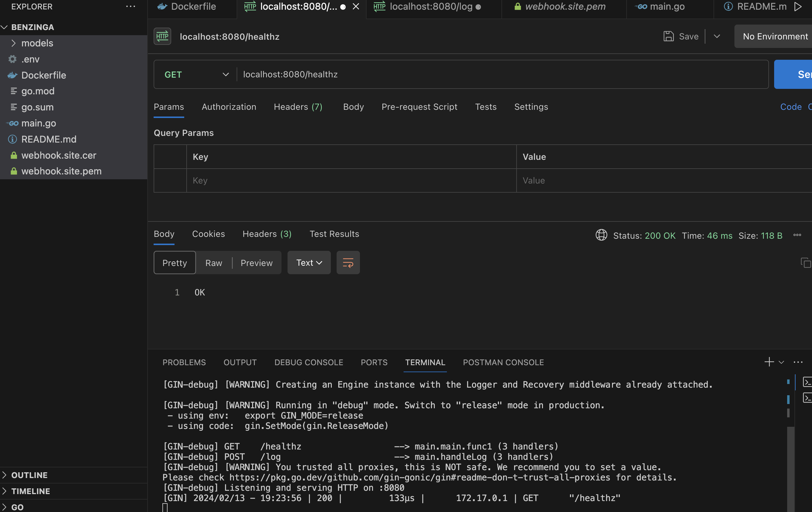The image size is (812, 512).
Task: Switch response view to Preview
Action: coord(256,263)
